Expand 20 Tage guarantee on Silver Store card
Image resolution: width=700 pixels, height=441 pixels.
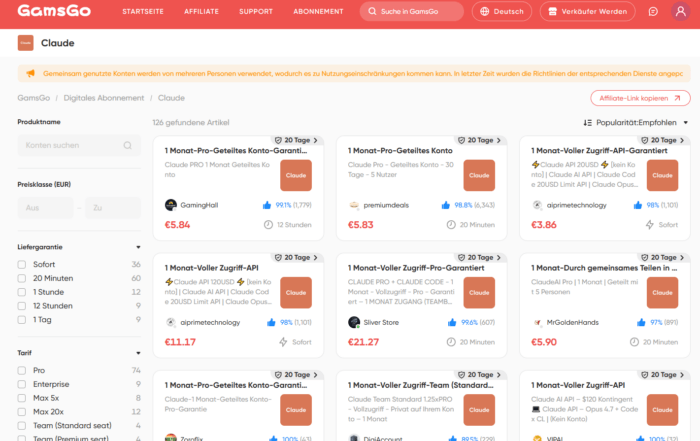pyautogui.click(x=479, y=258)
